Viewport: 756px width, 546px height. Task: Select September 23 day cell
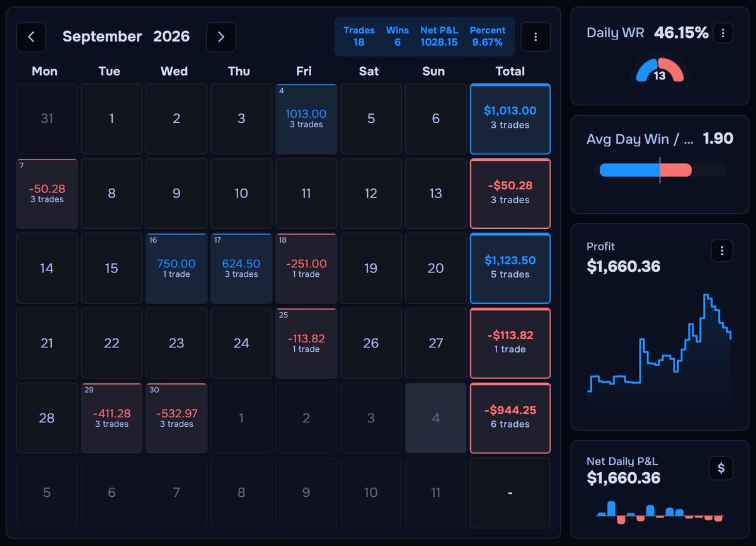(176, 343)
